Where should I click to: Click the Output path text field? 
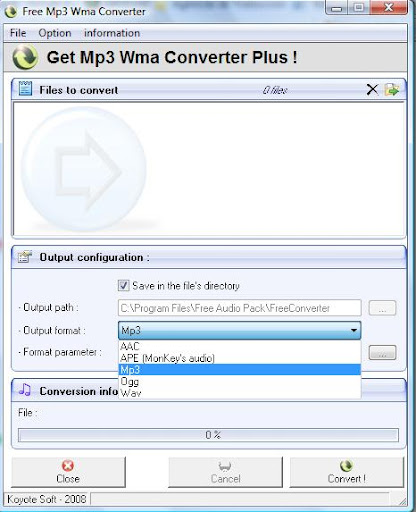tap(239, 308)
